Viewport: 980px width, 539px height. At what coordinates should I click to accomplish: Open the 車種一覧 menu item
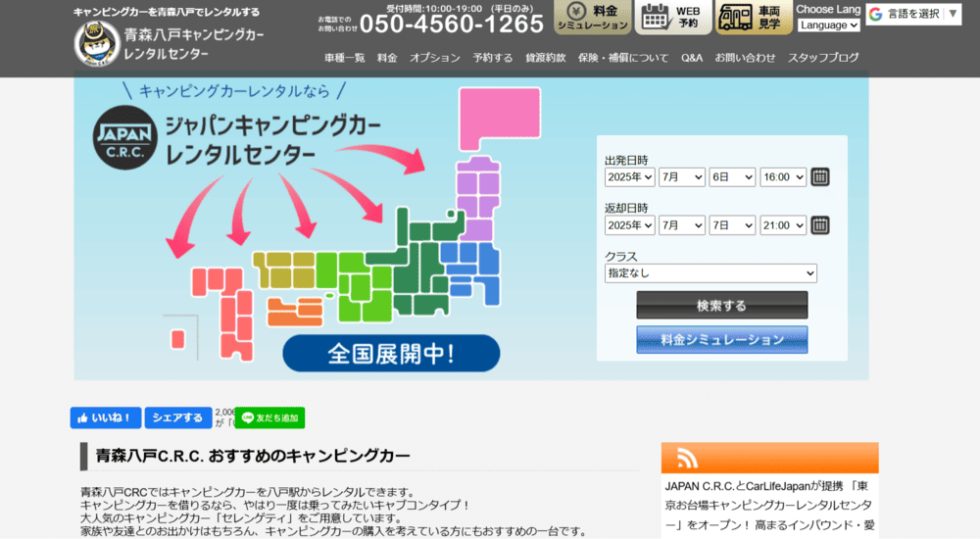(344, 58)
